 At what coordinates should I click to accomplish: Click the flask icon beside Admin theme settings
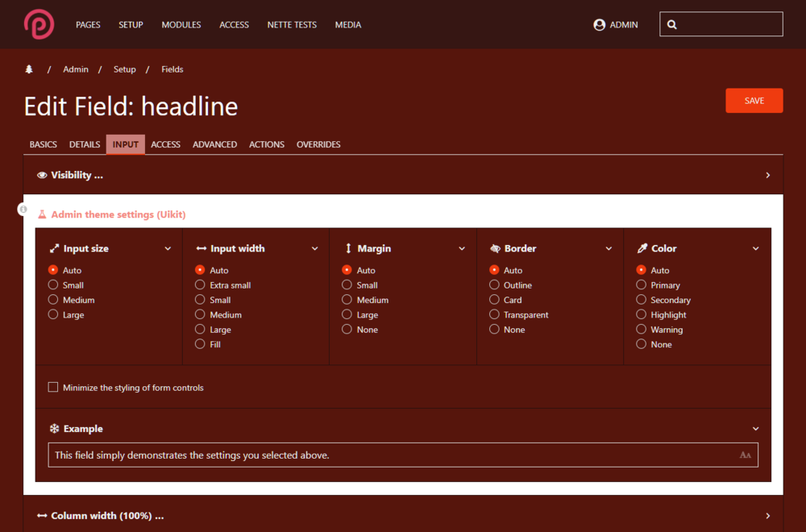42,214
